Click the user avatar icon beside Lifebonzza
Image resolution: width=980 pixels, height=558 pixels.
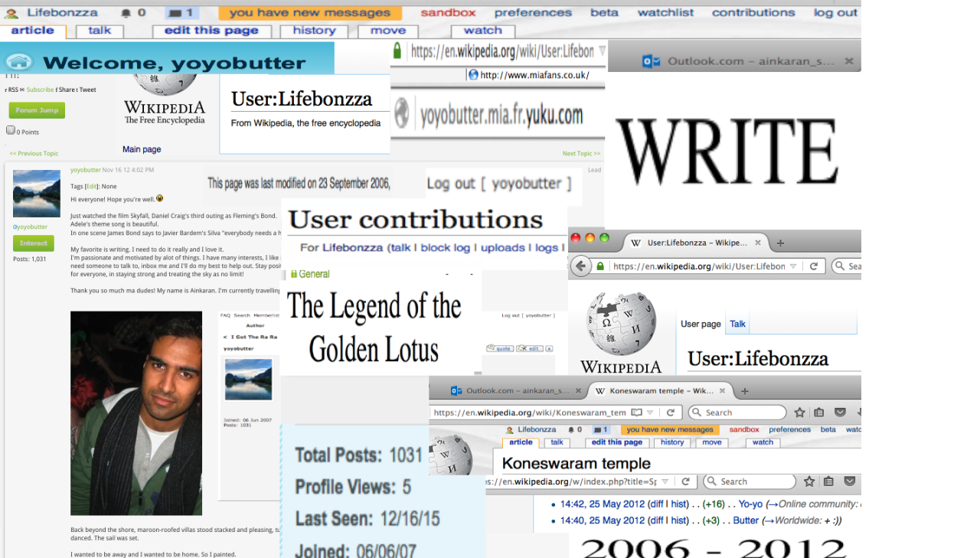coord(11,13)
